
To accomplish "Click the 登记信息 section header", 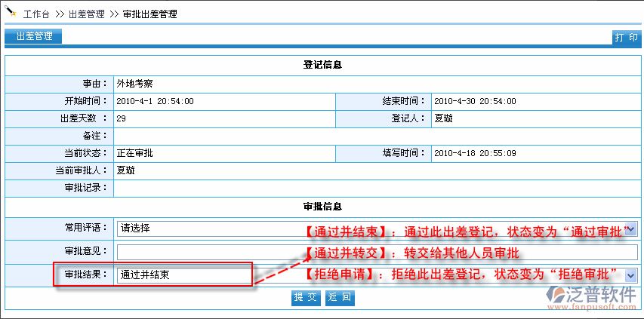I will coord(322,65).
